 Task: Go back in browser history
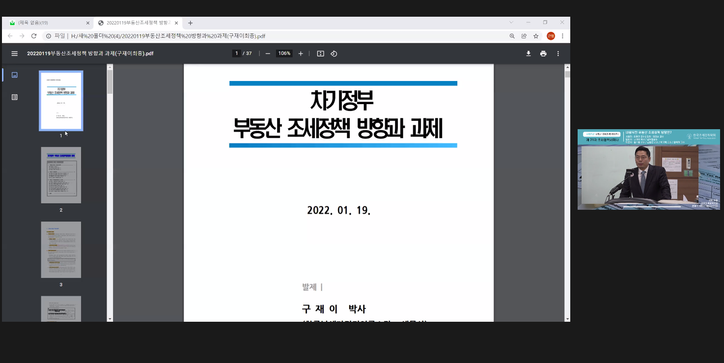pyautogui.click(x=10, y=36)
